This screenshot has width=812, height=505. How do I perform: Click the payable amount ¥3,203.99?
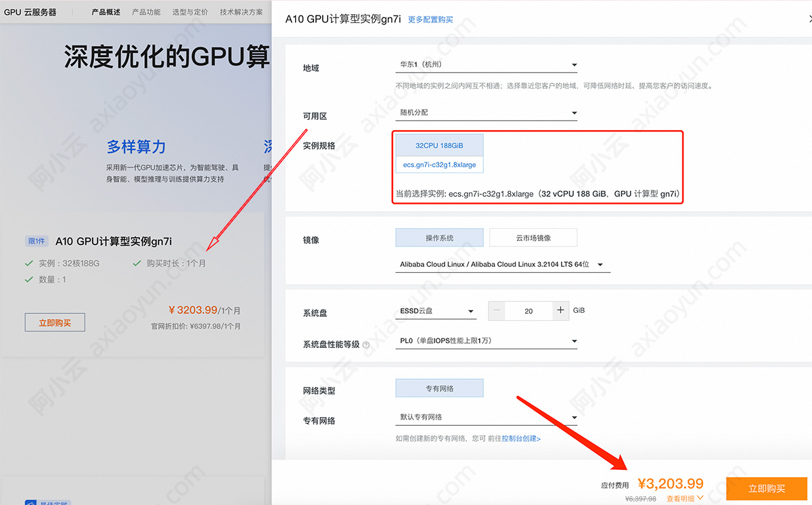[671, 483]
